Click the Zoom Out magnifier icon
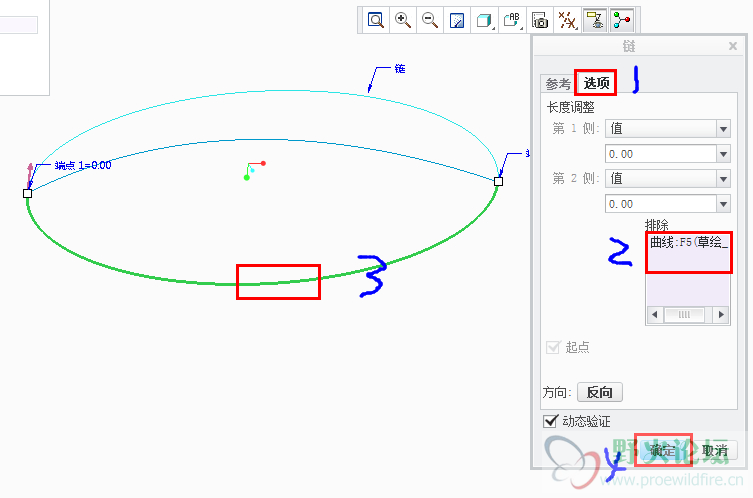Image resolution: width=753 pixels, height=498 pixels. pyautogui.click(x=430, y=21)
